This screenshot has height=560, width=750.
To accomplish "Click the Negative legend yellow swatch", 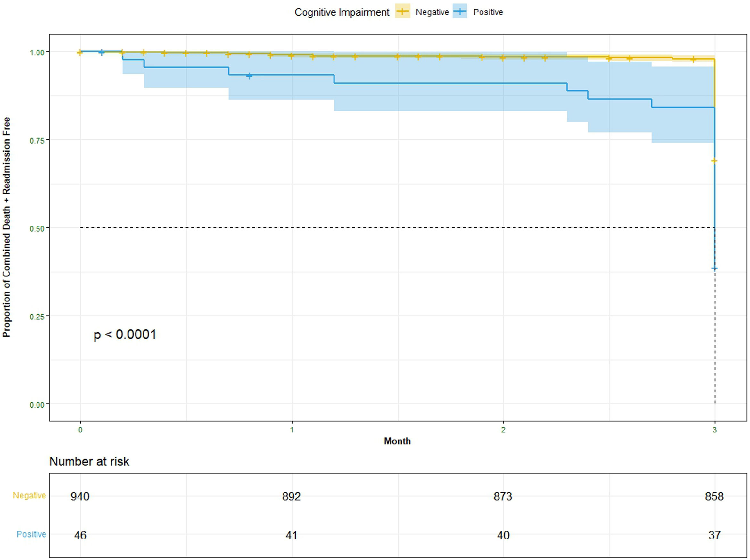I will (x=402, y=12).
